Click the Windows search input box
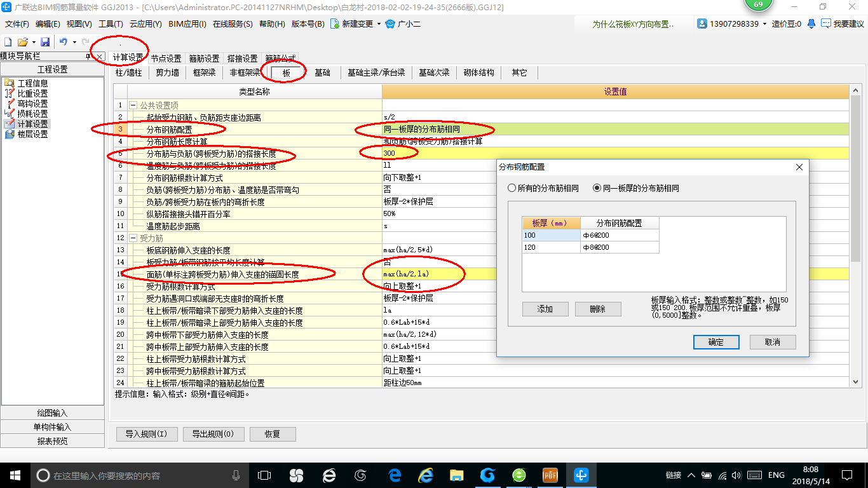868x488 pixels. click(x=140, y=475)
